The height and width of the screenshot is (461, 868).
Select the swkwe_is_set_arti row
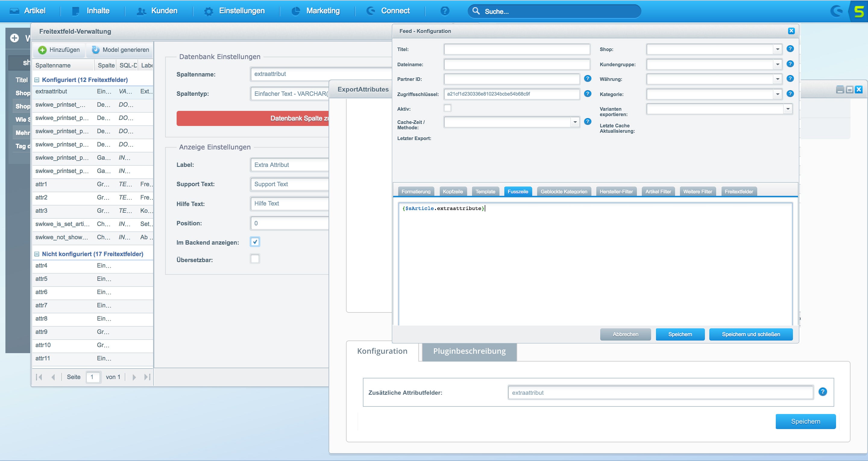(x=93, y=224)
